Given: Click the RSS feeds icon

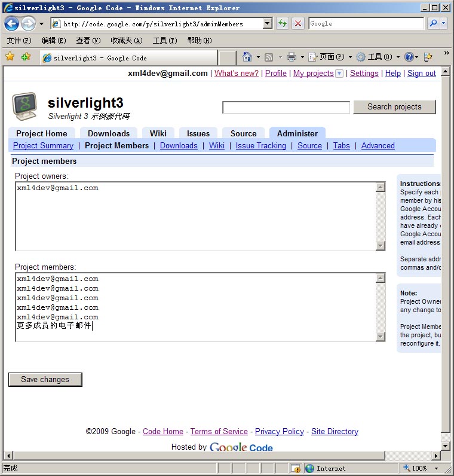Looking at the screenshot, I should coord(269,57).
